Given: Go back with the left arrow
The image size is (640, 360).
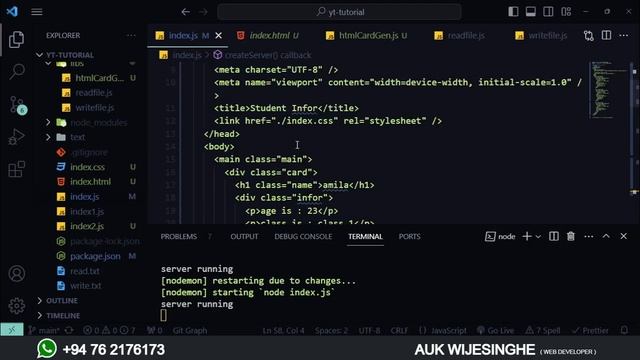Looking at the screenshot, I should pyautogui.click(x=186, y=12).
